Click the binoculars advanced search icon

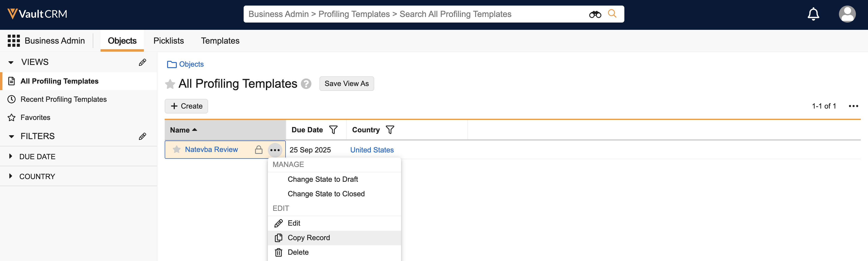click(595, 14)
